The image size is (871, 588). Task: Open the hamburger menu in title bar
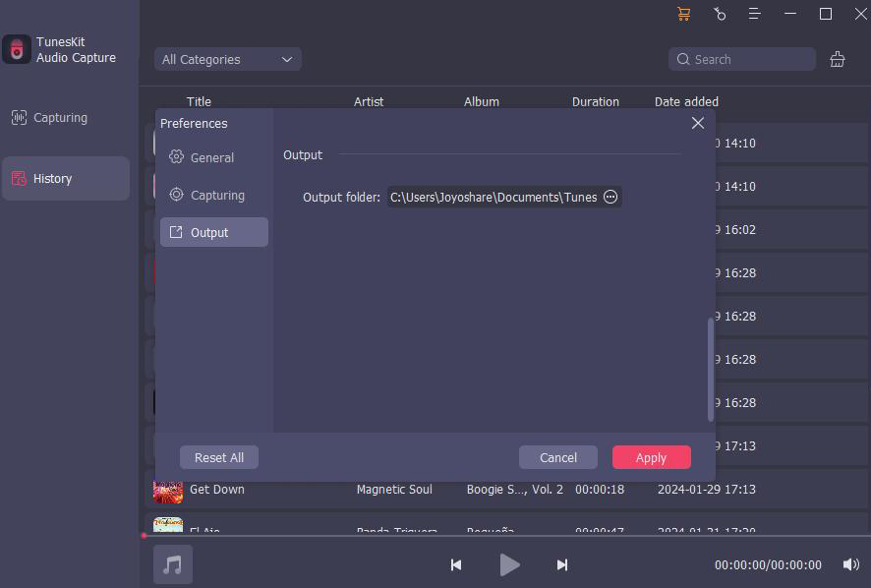pyautogui.click(x=754, y=14)
